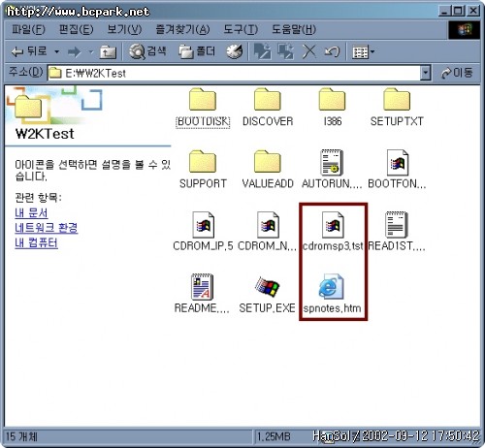This screenshot has width=485, height=448.
Task: Click the forward arrow button
Action: click(x=74, y=51)
